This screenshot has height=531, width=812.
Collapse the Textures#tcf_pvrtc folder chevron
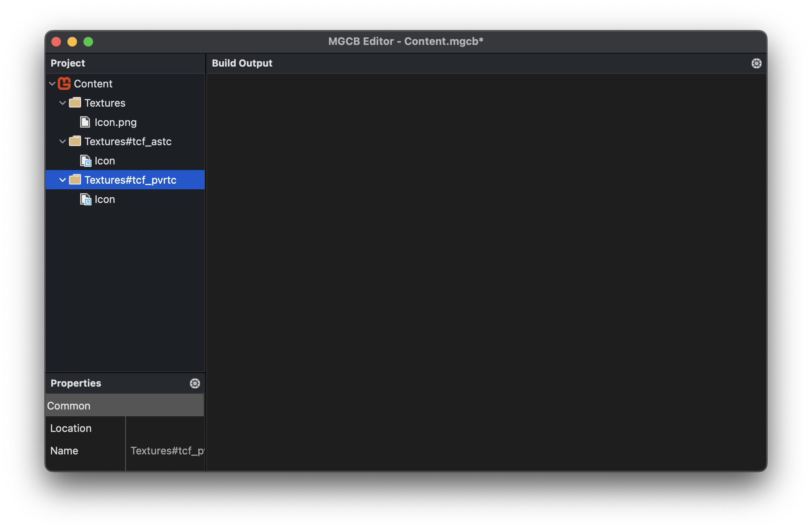pyautogui.click(x=63, y=180)
